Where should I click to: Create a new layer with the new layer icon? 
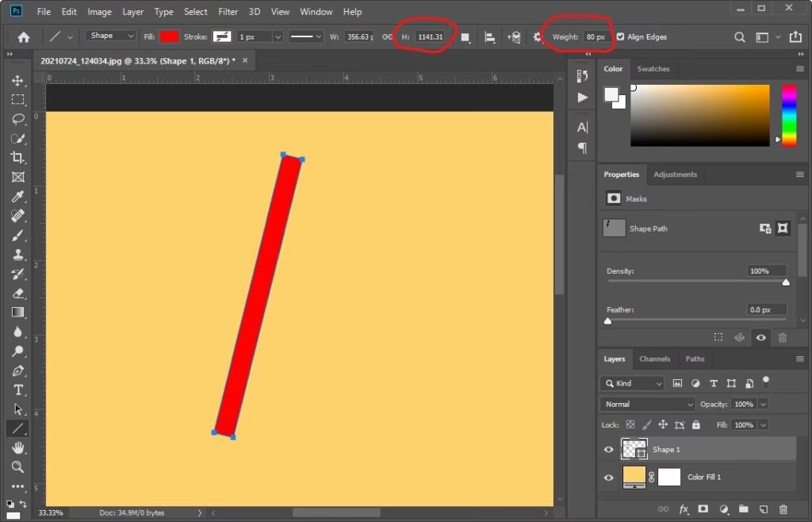click(763, 509)
